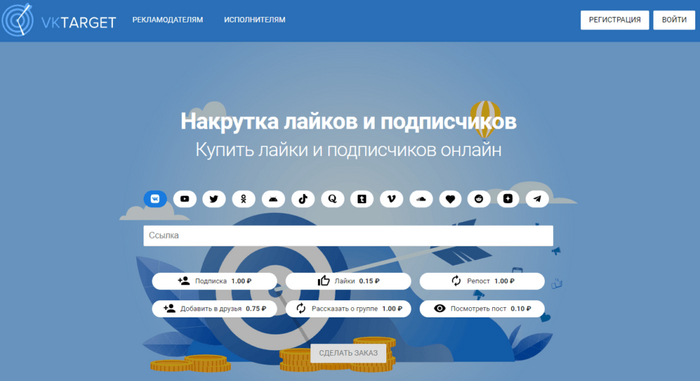Click the VKTarget logo in the header
700x381 pixels.
pyautogui.click(x=58, y=20)
